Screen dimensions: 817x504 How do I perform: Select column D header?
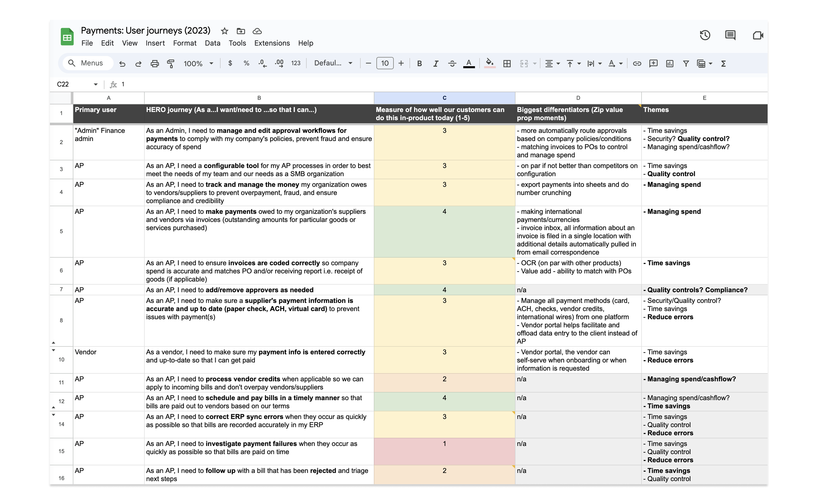click(578, 98)
